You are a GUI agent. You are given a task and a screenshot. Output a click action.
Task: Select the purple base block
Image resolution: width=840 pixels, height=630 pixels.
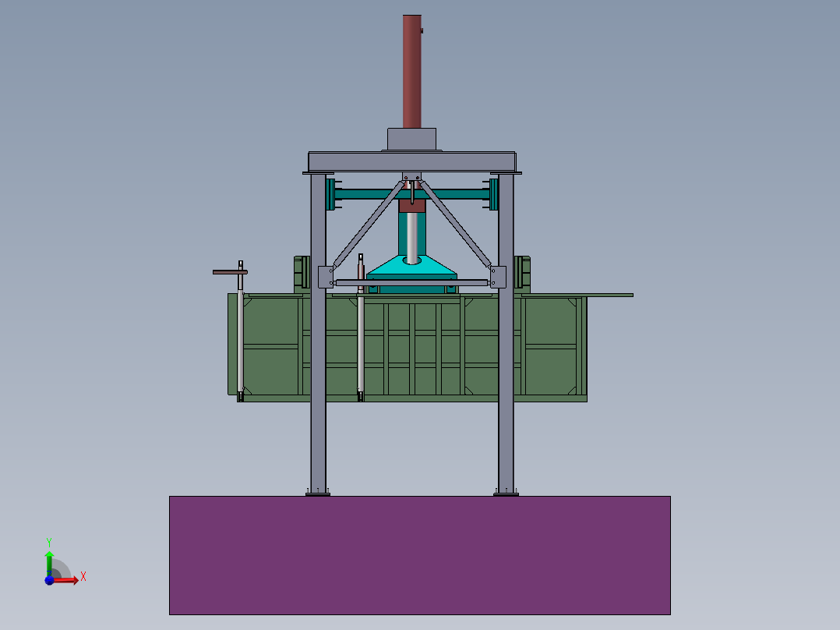click(420, 555)
